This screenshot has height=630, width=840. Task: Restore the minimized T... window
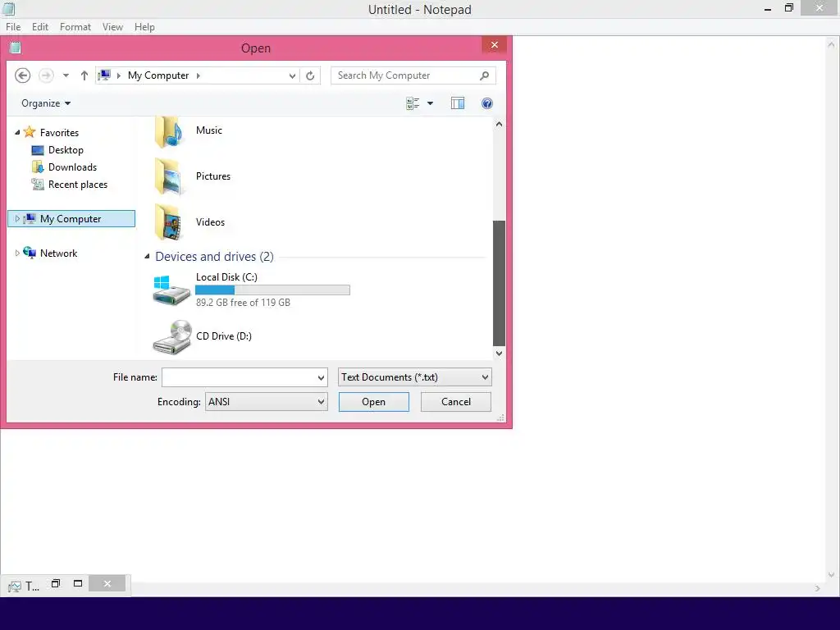pyautogui.click(x=56, y=583)
